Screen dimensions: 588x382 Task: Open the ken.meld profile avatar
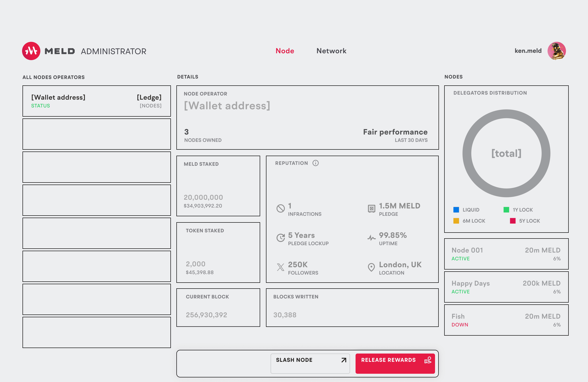tap(556, 51)
